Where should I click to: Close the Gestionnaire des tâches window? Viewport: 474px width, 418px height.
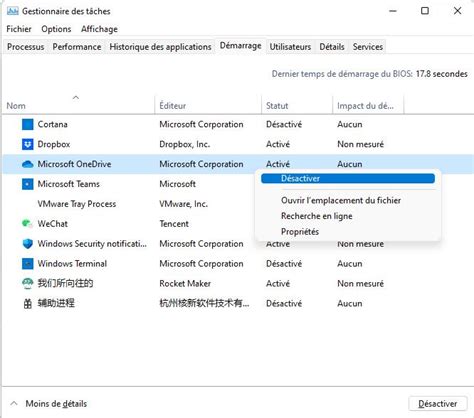click(457, 11)
